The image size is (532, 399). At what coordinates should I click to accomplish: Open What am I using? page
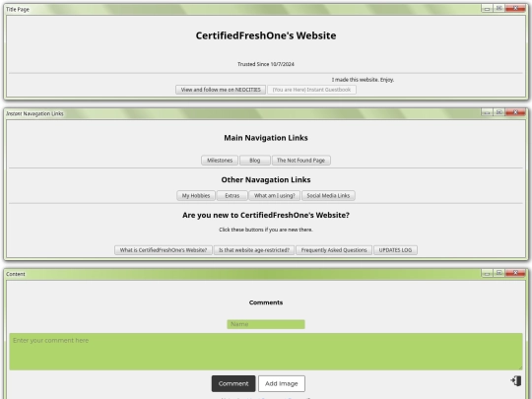tap(275, 195)
